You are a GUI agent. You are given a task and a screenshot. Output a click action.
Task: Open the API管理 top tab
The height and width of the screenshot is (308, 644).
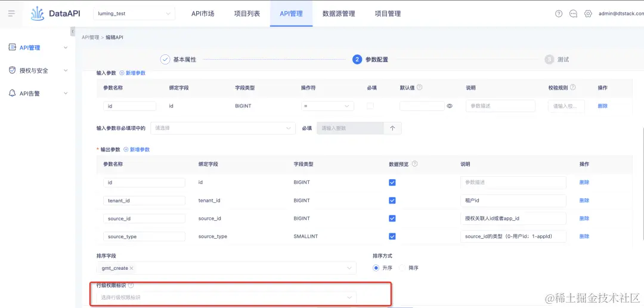[x=291, y=14]
